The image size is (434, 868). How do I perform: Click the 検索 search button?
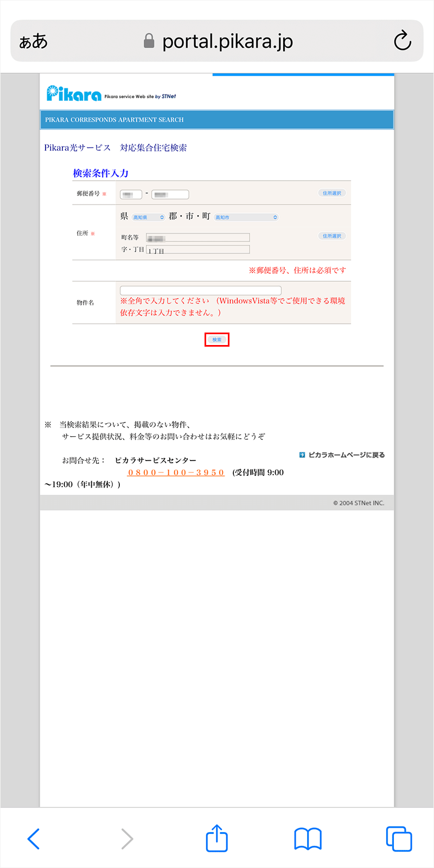pos(217,340)
